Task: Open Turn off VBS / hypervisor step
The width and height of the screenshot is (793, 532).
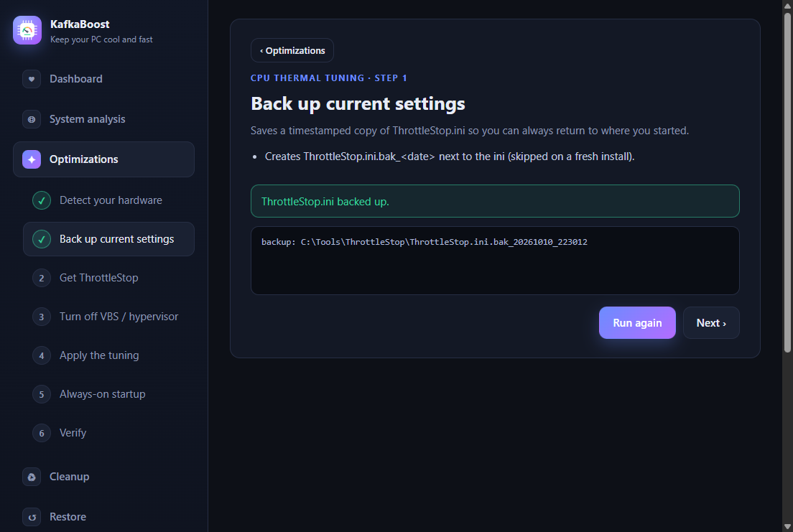Action: point(108,317)
